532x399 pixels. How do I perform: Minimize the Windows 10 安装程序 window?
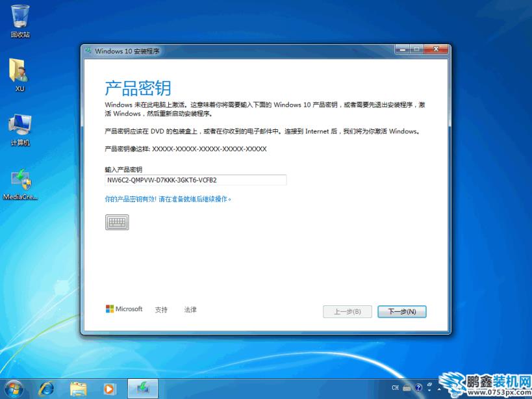402,49
